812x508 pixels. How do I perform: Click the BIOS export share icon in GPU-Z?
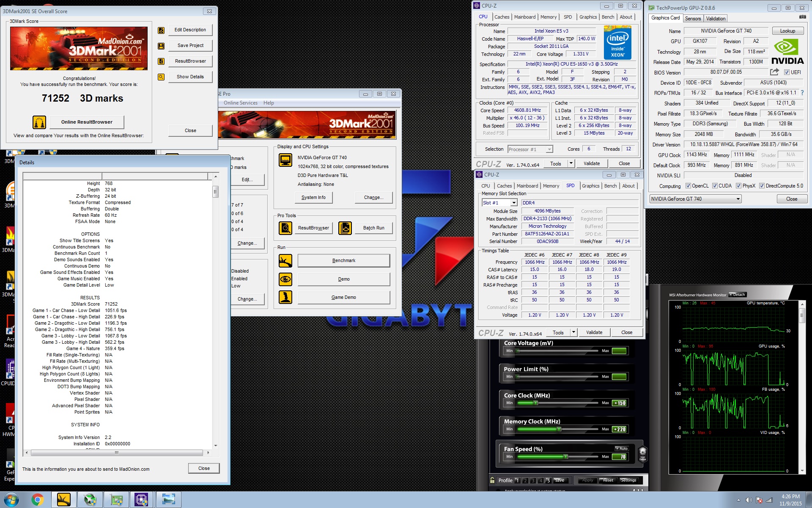(774, 72)
